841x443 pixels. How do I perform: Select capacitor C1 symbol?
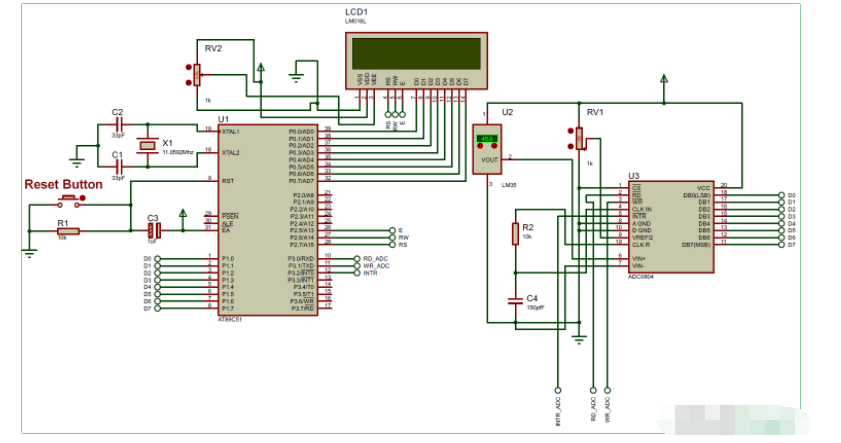(x=119, y=167)
